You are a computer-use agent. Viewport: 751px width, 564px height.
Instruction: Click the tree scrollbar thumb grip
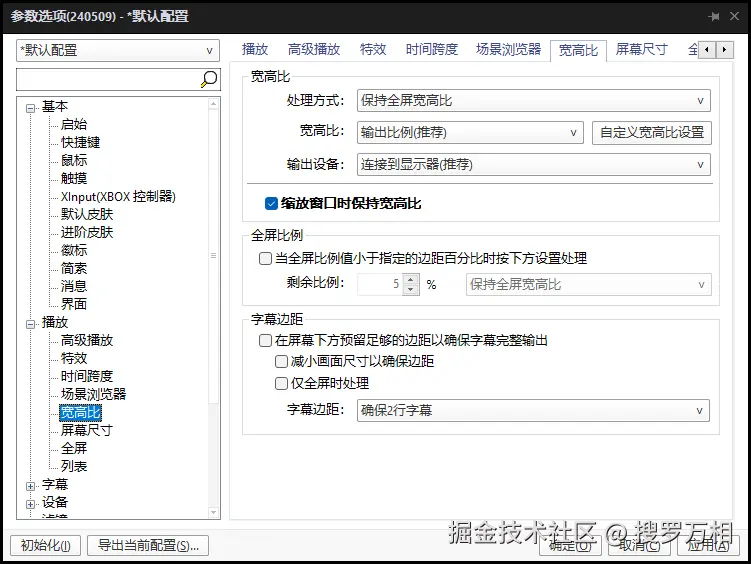[x=214, y=256]
